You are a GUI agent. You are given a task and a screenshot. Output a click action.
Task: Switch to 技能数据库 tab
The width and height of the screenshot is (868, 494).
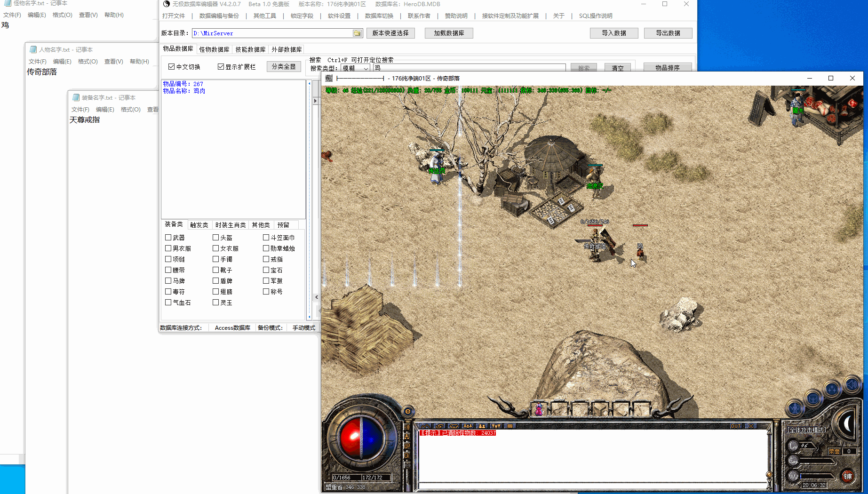click(x=250, y=49)
